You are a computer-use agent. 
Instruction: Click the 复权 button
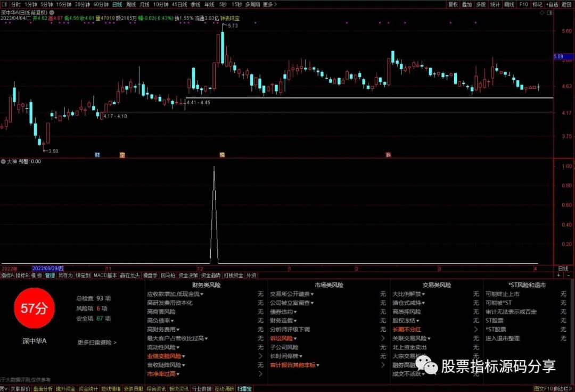(x=453, y=4)
